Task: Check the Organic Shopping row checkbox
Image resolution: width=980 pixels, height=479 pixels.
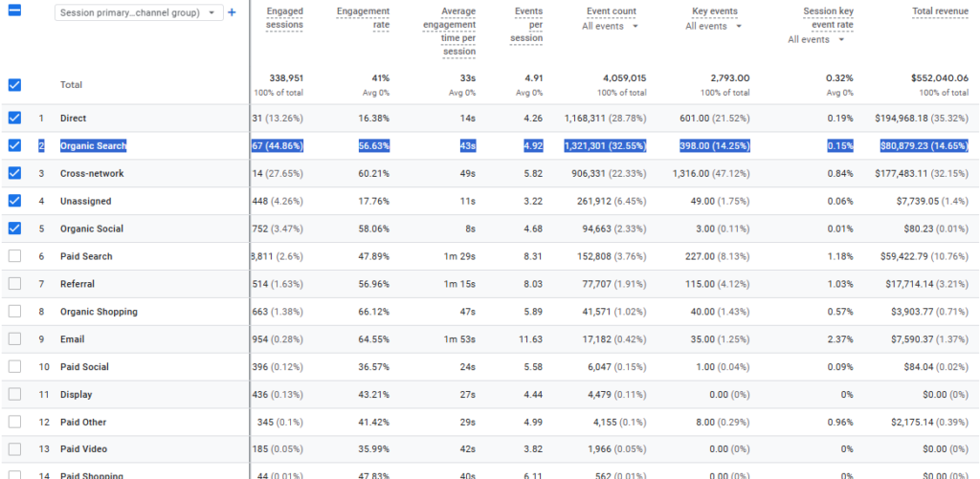Action: pos(14,311)
